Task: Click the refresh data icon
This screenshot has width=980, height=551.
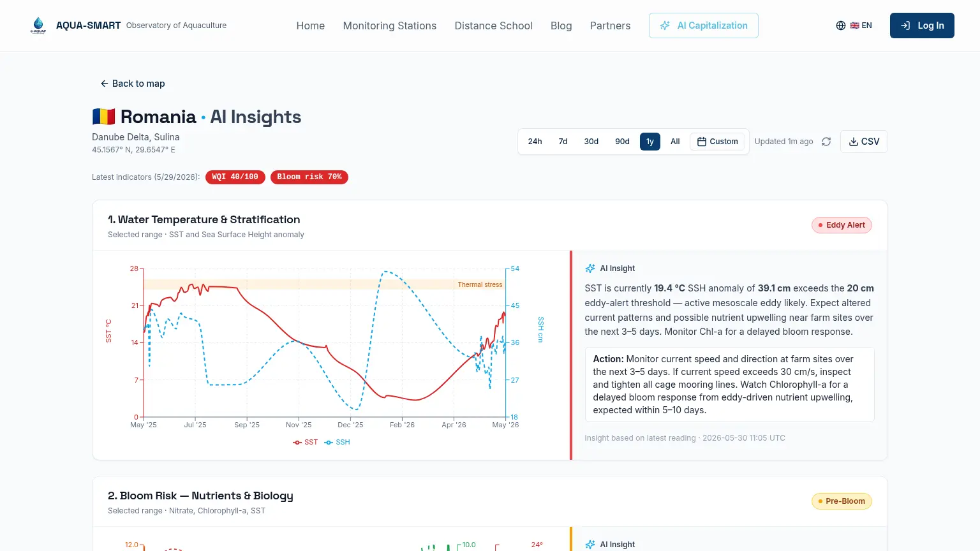Action: point(826,142)
